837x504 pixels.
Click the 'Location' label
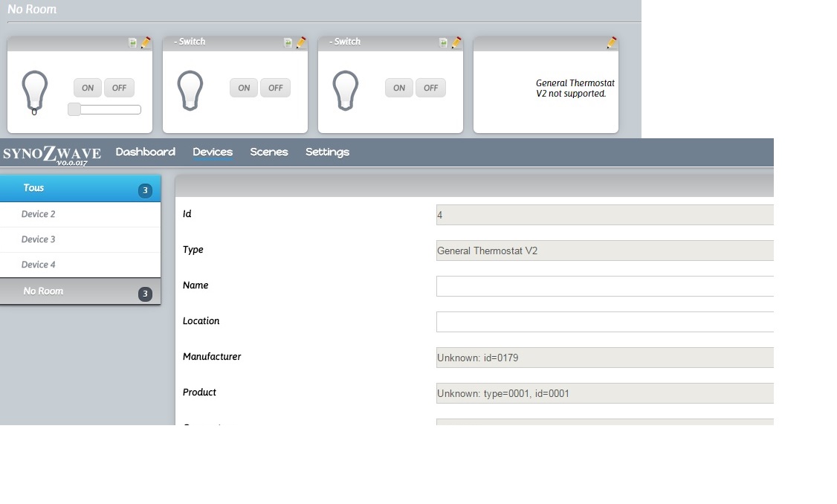click(x=201, y=321)
